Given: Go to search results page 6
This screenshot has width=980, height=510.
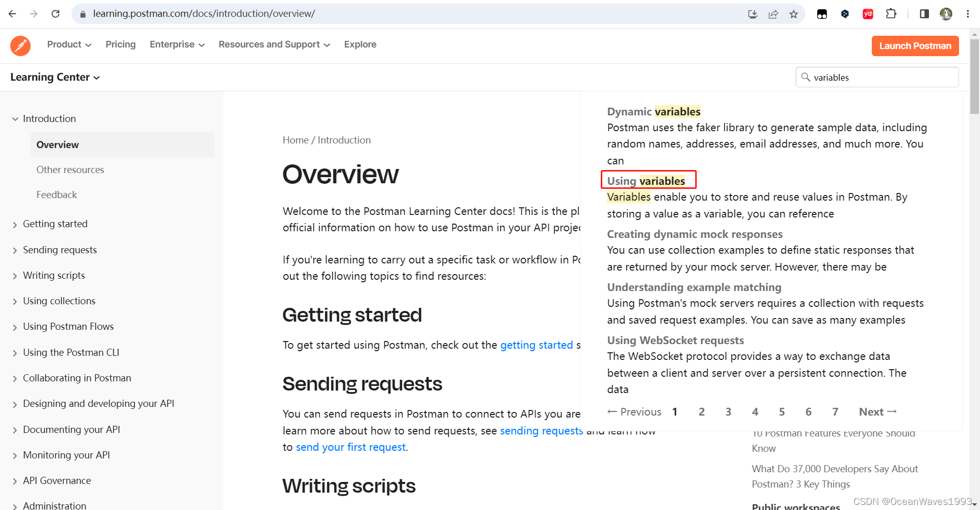Looking at the screenshot, I should pyautogui.click(x=808, y=412).
